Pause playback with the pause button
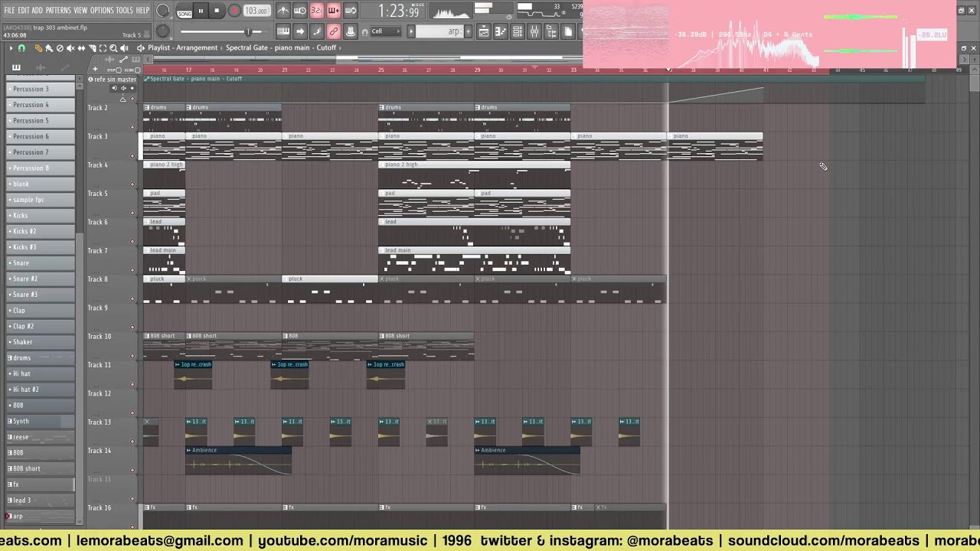 (x=201, y=11)
